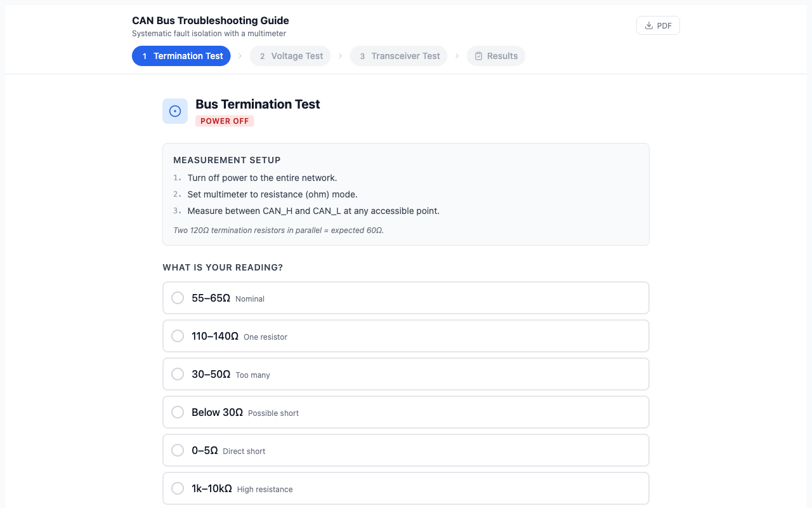Click the clipboard icon on Results step
Screen dimensions: 812x508
click(x=479, y=56)
